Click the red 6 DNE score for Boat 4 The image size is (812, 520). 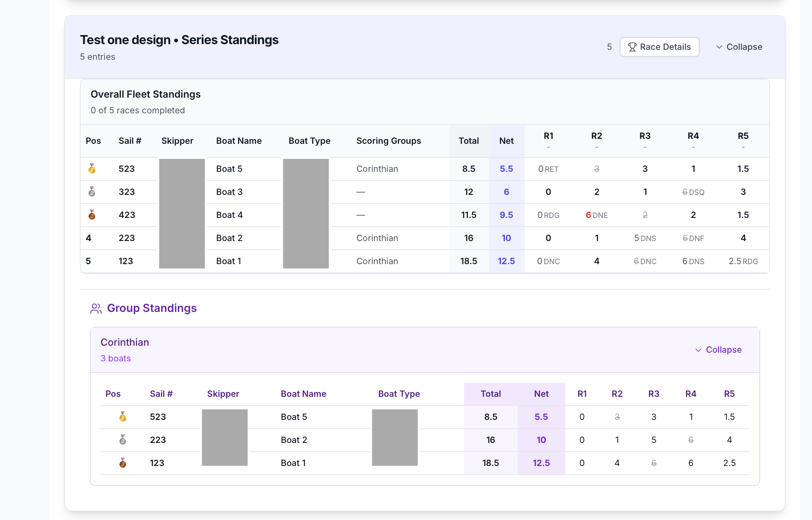coord(596,215)
